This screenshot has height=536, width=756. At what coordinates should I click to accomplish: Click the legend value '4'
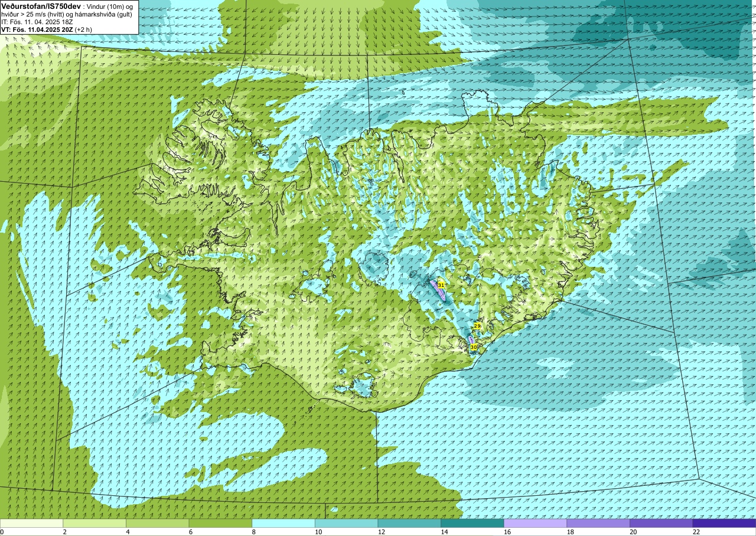(x=128, y=532)
